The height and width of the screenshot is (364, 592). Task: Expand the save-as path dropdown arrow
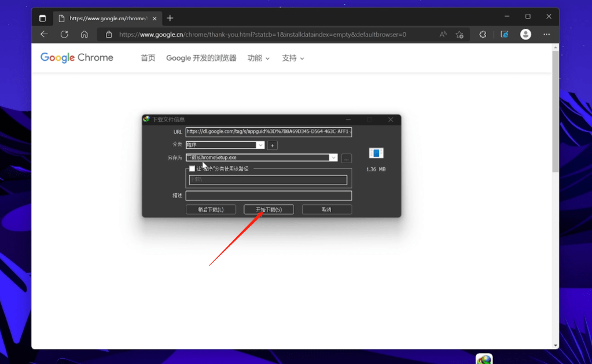333,158
